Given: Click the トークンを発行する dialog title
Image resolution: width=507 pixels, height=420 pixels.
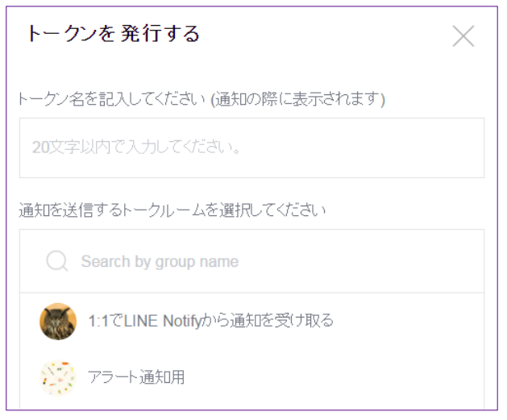Looking at the screenshot, I should [x=113, y=33].
